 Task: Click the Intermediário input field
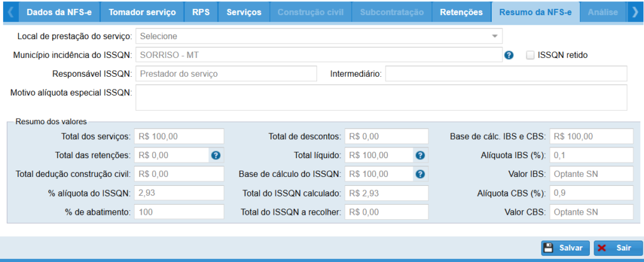tap(506, 74)
